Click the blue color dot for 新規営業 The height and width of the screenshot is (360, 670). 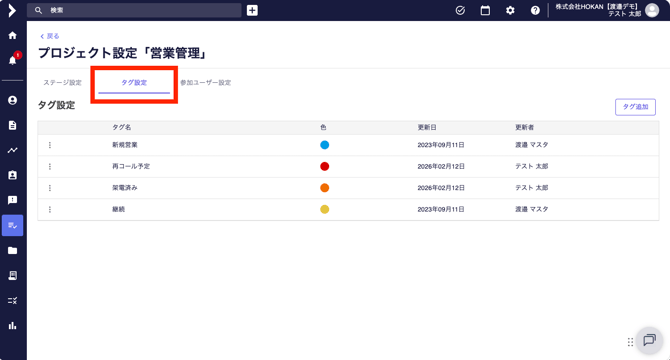click(325, 145)
